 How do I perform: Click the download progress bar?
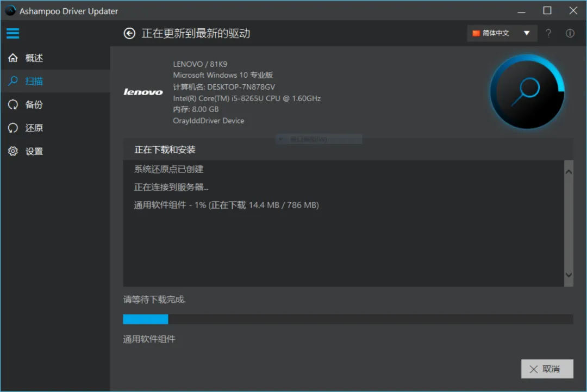[x=348, y=319]
